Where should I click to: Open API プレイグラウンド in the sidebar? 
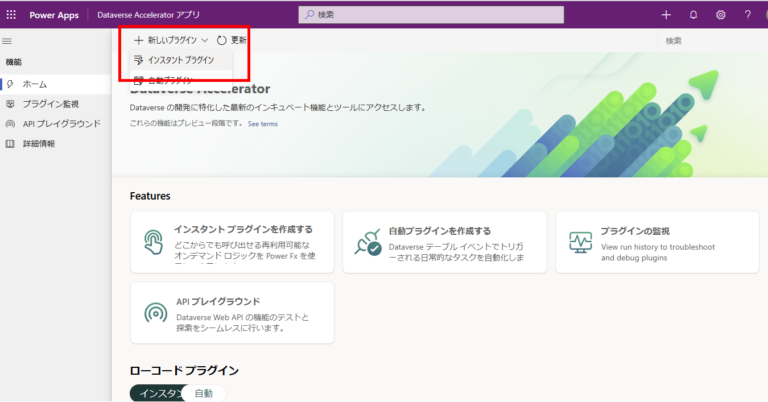point(61,124)
